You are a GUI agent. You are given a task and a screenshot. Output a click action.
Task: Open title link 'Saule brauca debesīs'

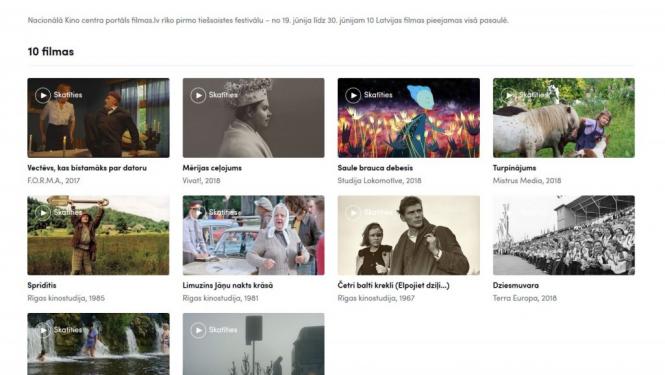click(375, 168)
